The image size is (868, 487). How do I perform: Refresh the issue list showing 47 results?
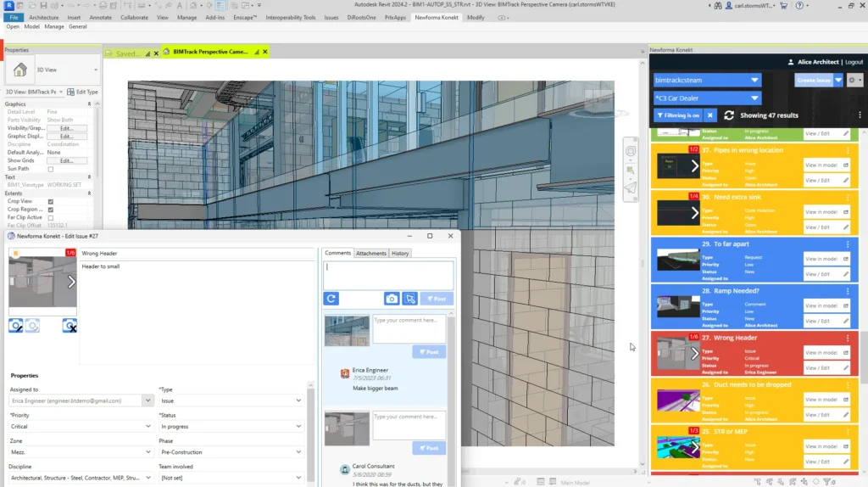[729, 115]
